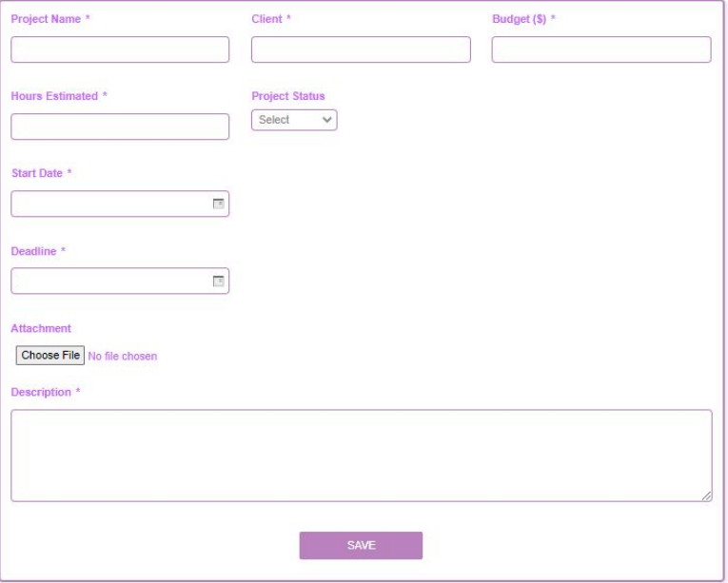Image resolution: width=728 pixels, height=583 pixels.
Task: Open the Start Date calendar picker icon
Action: click(218, 204)
